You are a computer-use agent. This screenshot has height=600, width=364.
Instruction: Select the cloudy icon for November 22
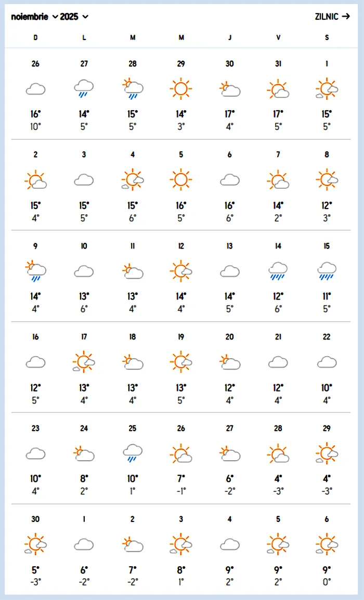click(x=327, y=362)
